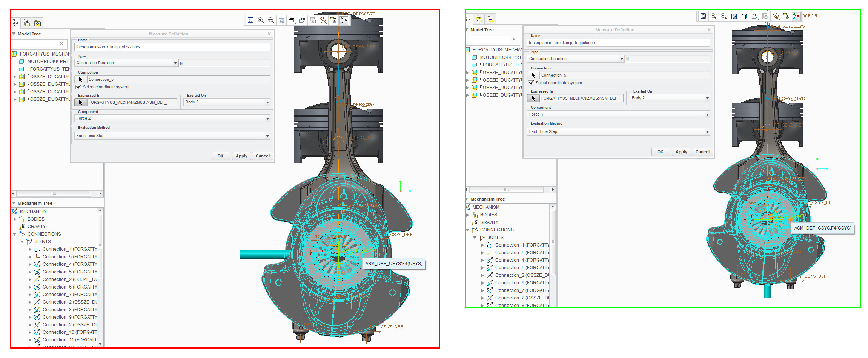
Task: Open Display Style cube in Force Y screenshot toolbar
Action: pyautogui.click(x=744, y=16)
